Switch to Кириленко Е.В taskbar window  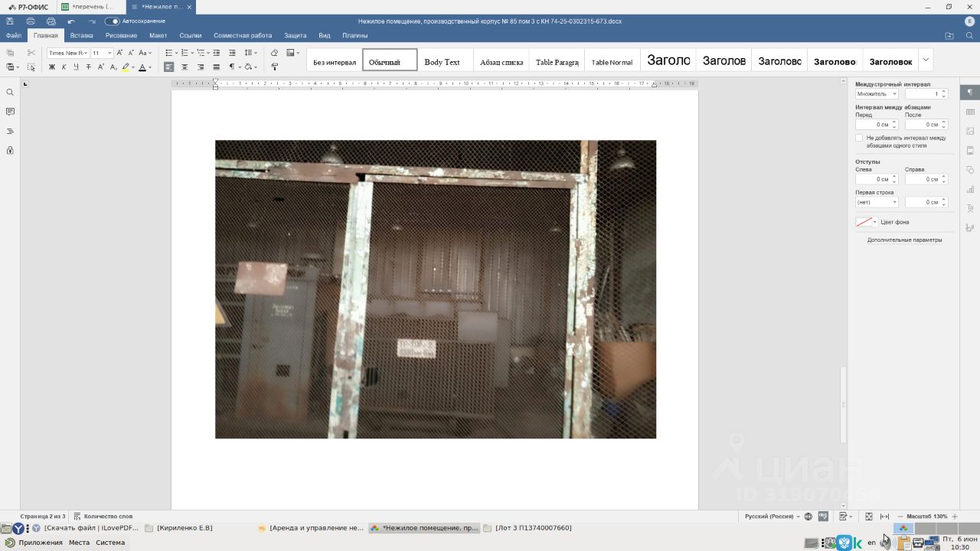[179, 528]
